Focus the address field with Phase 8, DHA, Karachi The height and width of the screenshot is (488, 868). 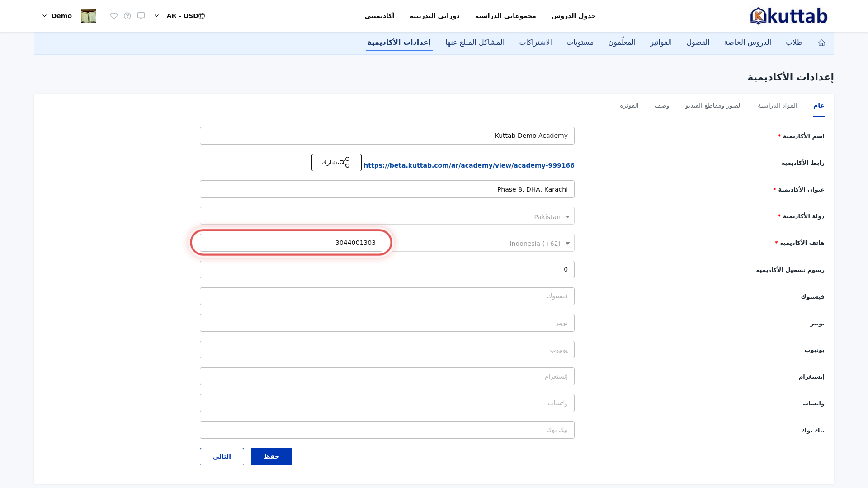pos(387,189)
